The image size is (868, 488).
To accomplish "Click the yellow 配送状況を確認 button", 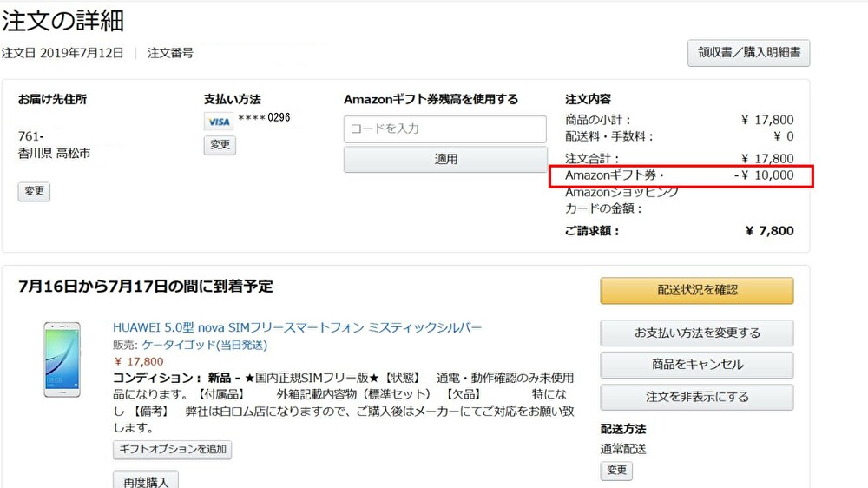I will (696, 290).
